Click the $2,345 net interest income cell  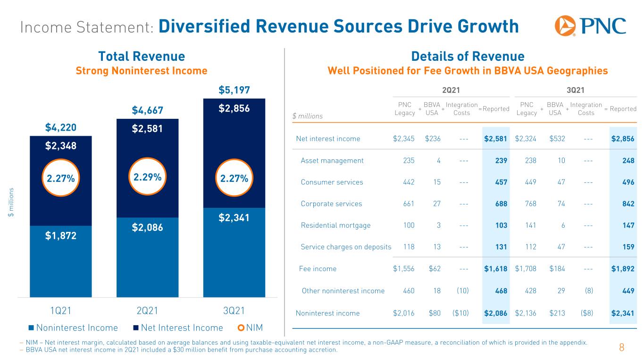click(x=404, y=139)
